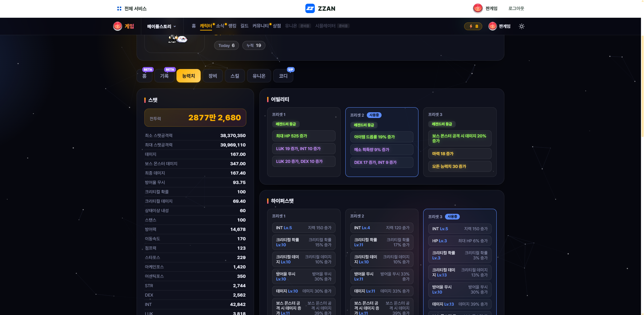Click the 아이템 드롭률 19% 증가 ability
Image resolution: width=644 pixels, height=315 pixels.
tap(382, 137)
